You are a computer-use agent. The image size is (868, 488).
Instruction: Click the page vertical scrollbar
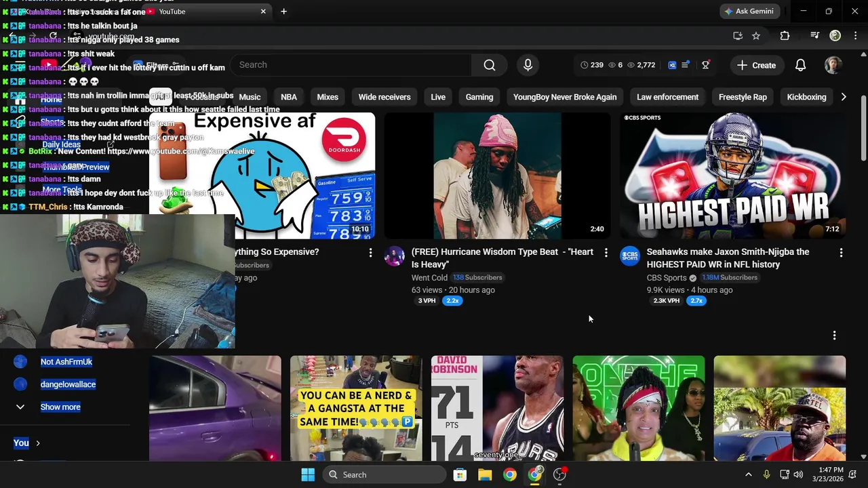863,129
